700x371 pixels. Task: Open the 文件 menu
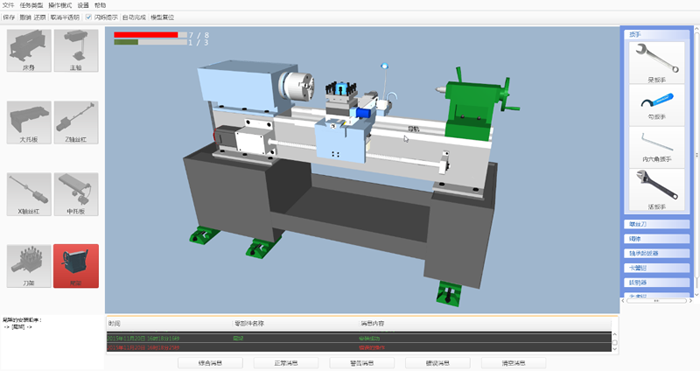[8, 5]
